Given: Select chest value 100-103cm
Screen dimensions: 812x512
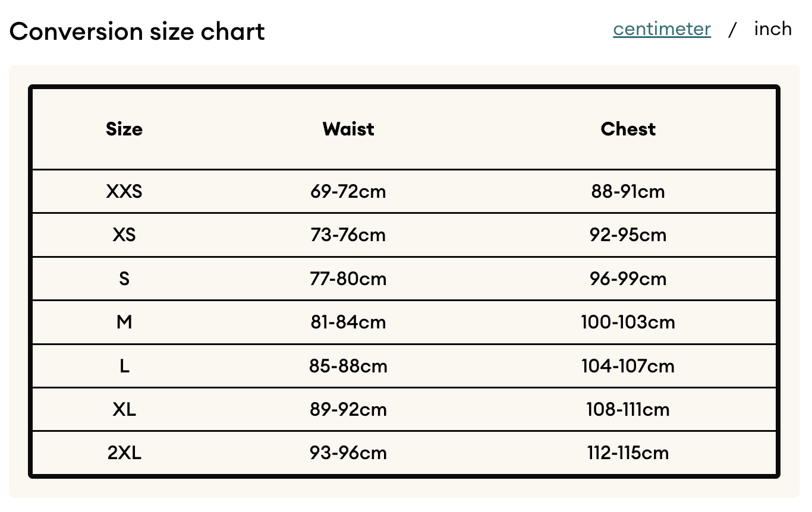Looking at the screenshot, I should 628,323.
